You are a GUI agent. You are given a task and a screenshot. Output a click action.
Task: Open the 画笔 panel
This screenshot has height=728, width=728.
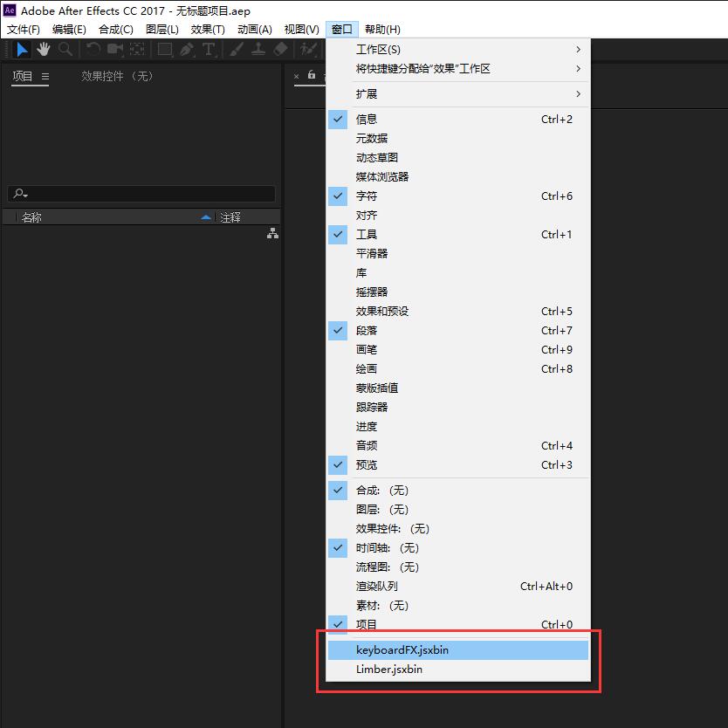point(458,350)
